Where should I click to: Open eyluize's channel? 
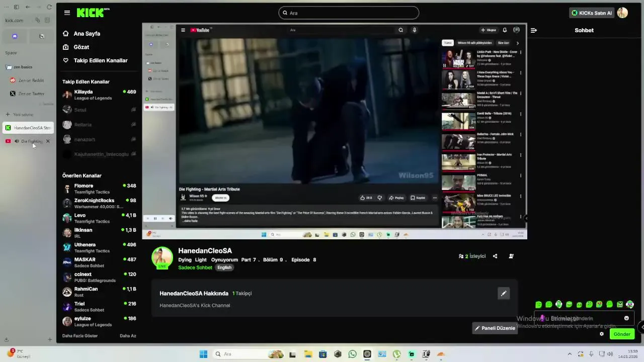(99, 321)
